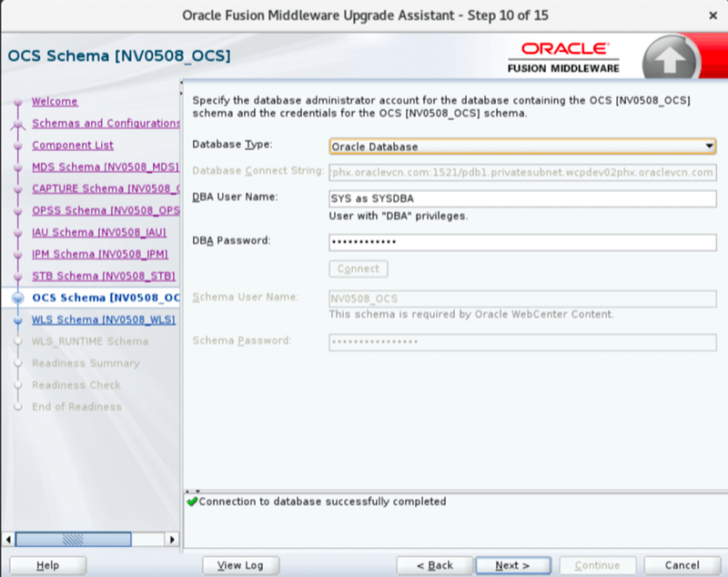The height and width of the screenshot is (577, 728).
Task: Click the navigation pane horizontal scrollbar thumb
Action: pos(74,540)
